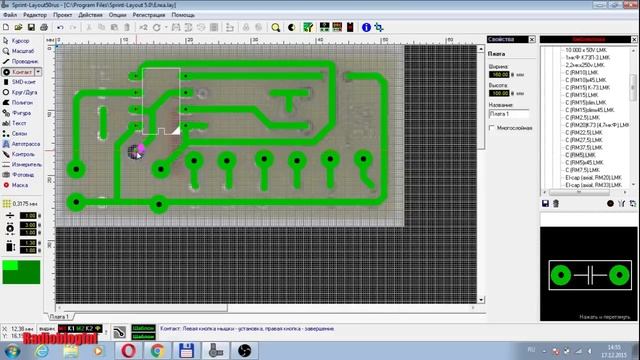This screenshot has width=640, height=360.
Task: Select the Фотовид tool
Action: click(x=18, y=175)
